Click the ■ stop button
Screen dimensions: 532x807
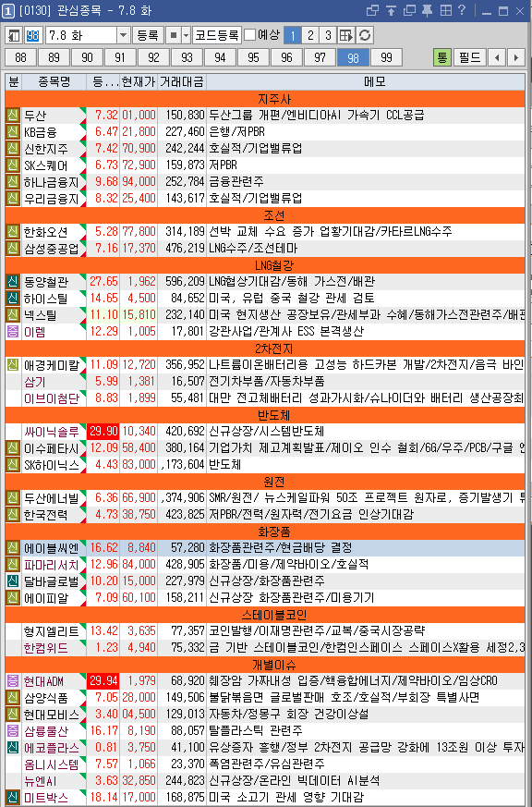[x=174, y=35]
